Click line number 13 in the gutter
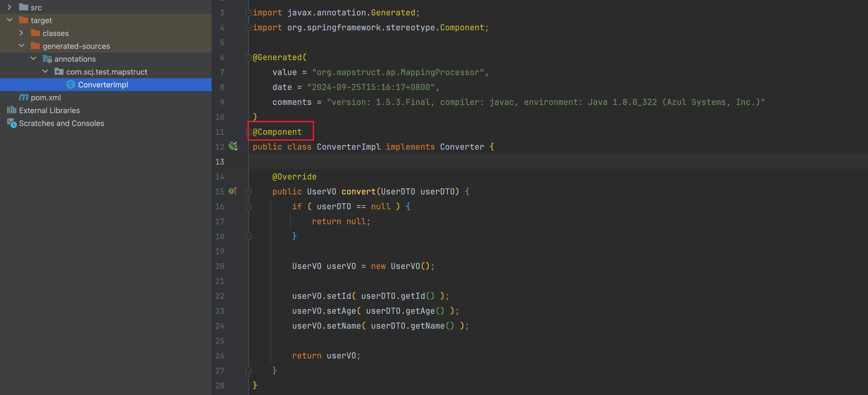 click(219, 162)
